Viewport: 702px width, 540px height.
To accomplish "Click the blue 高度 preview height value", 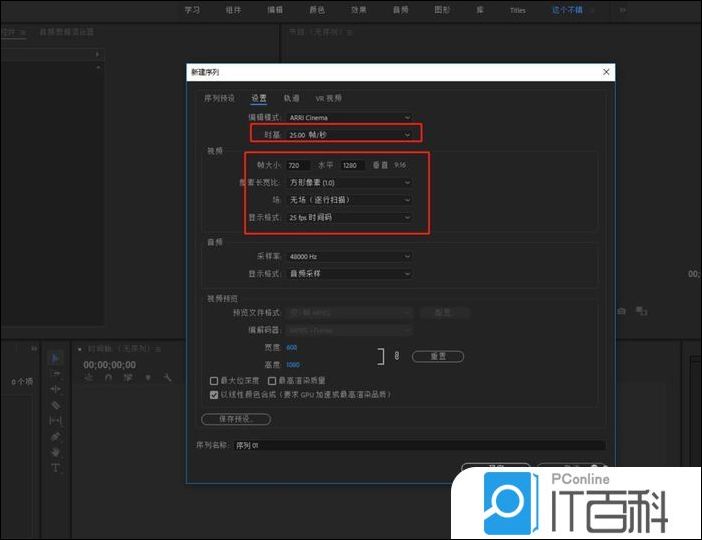I will (293, 365).
